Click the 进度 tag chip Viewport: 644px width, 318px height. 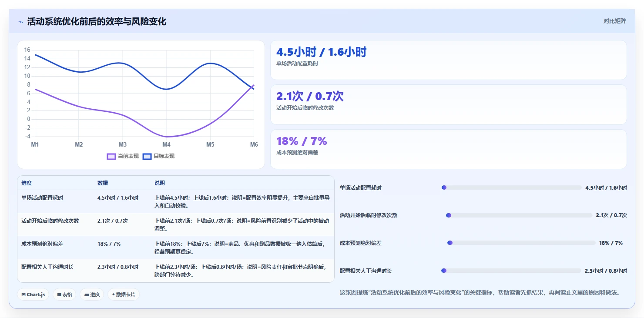click(x=92, y=295)
